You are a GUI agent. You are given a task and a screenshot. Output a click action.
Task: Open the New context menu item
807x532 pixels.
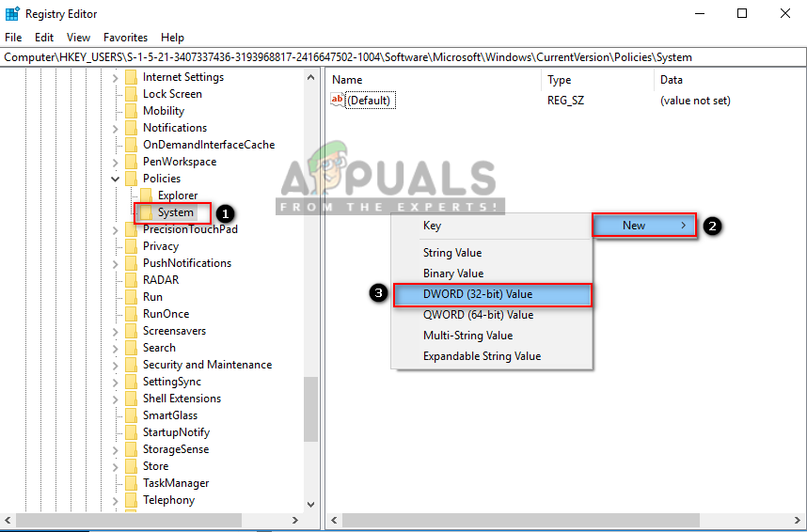click(x=644, y=226)
